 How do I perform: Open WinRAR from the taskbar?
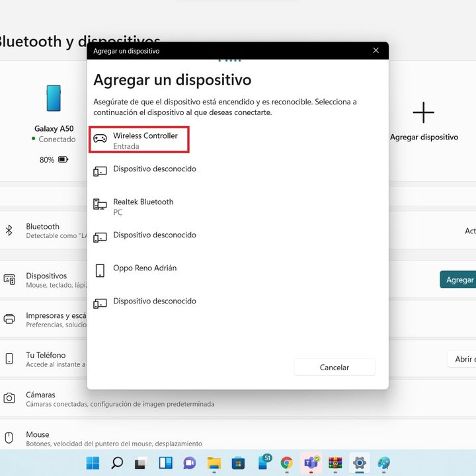pos(335,463)
